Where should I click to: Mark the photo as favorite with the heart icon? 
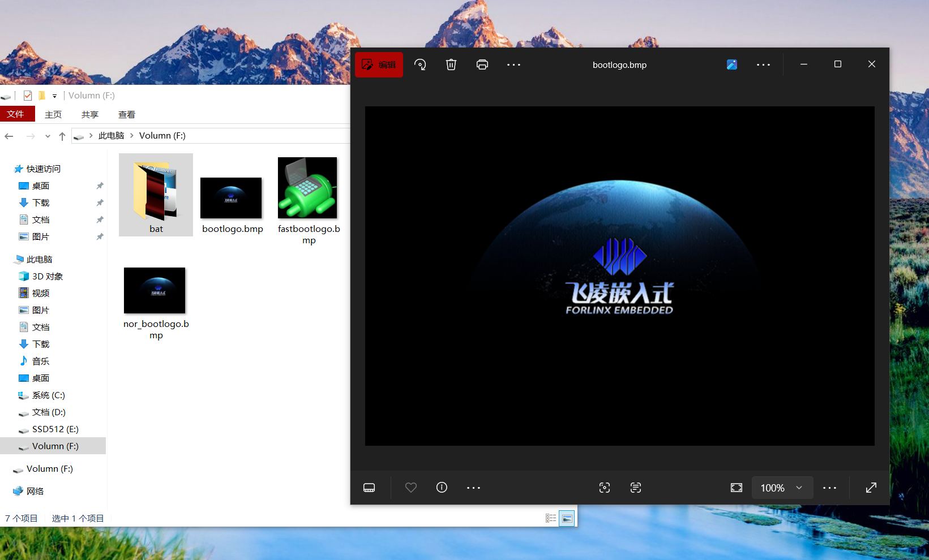coord(411,488)
